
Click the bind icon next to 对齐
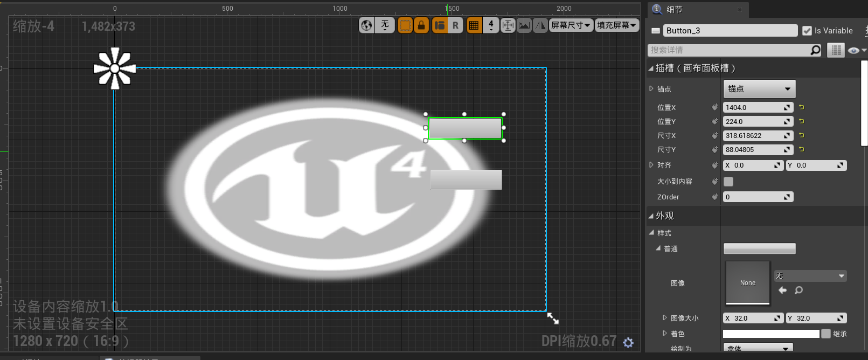(x=715, y=165)
